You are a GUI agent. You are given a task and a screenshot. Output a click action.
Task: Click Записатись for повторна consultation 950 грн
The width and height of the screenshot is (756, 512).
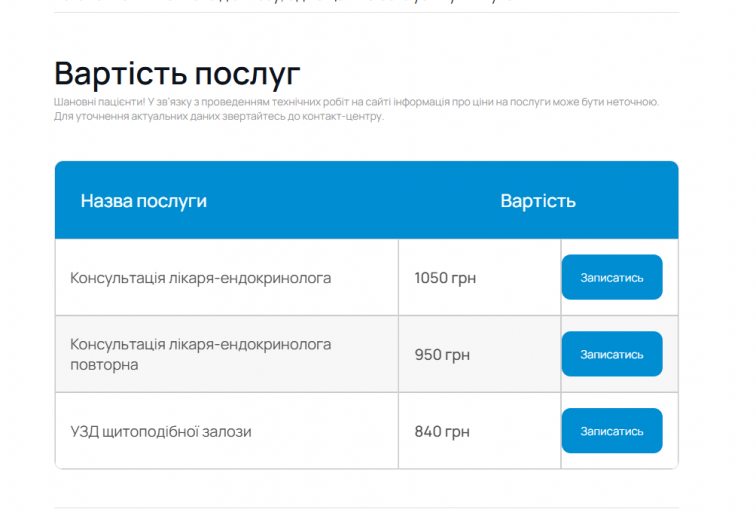click(x=612, y=354)
